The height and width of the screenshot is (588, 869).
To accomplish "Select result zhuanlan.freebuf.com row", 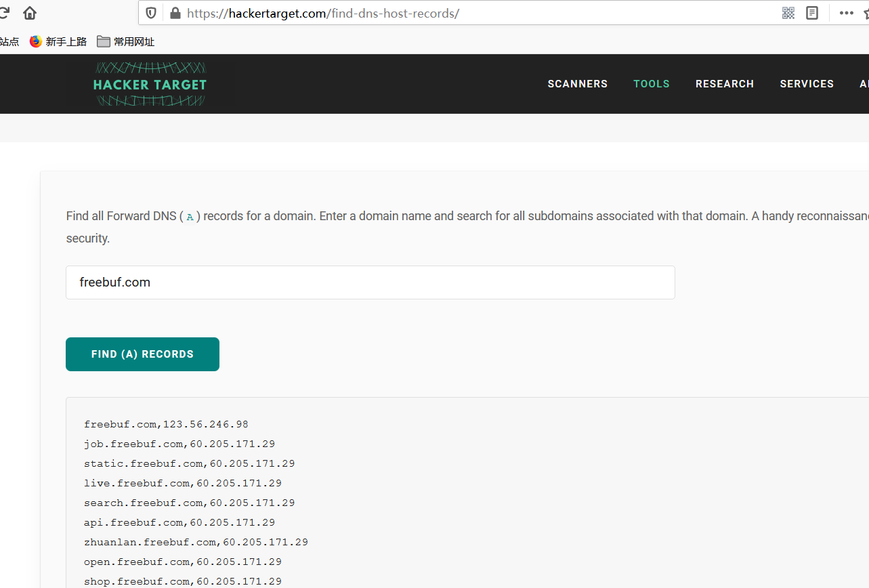I will pos(196,543).
